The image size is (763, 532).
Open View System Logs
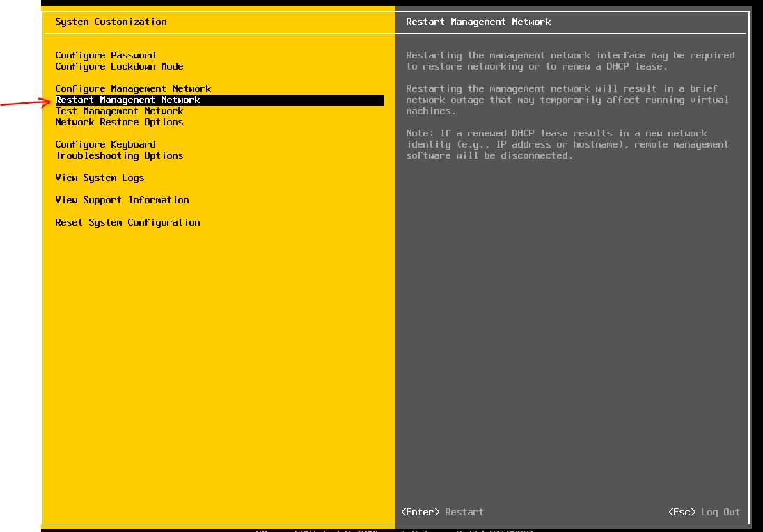100,178
